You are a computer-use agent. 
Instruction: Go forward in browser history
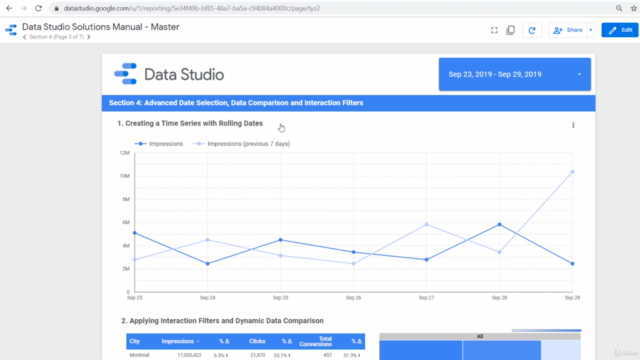(24, 8)
